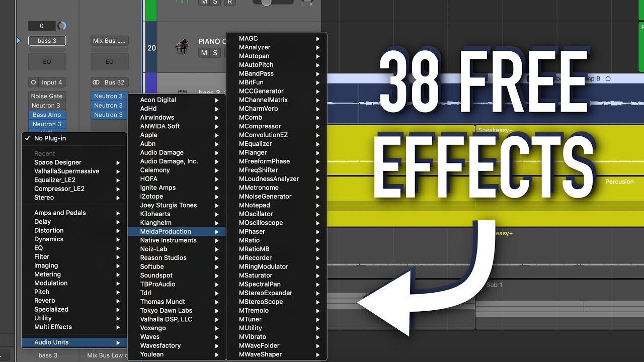Open the Mix Bus L... channel strip setting

[x=109, y=41]
